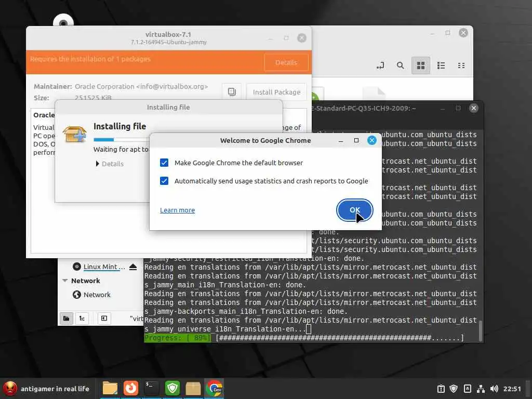Screen dimensions: 532x399
Task: Show places sidebar using the folder icon
Action: coord(66,318)
